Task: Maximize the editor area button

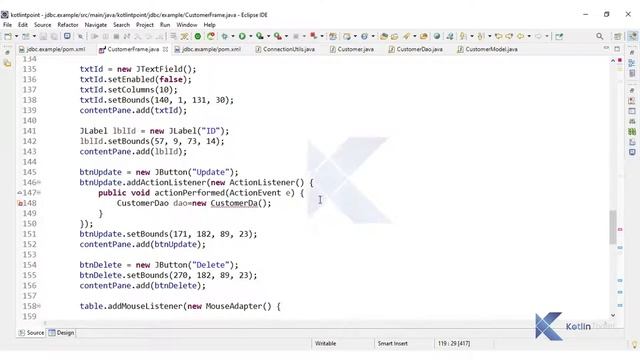Action: 617,49
